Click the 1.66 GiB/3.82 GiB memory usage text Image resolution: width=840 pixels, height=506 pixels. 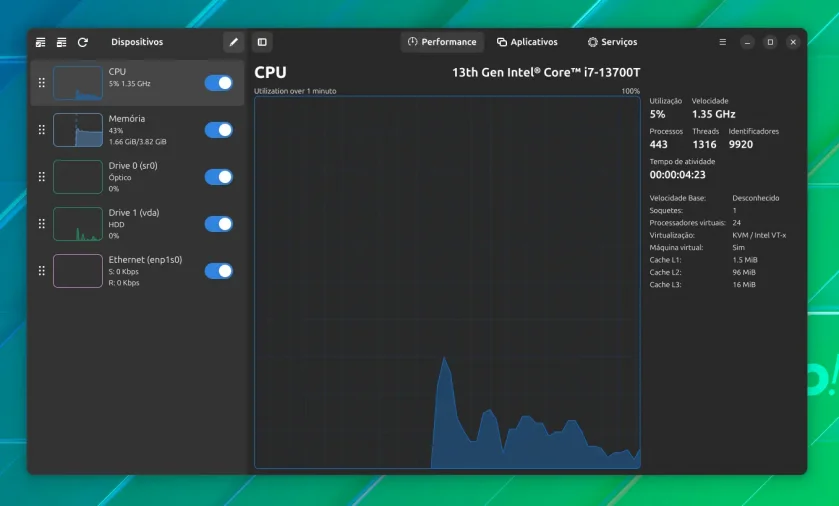click(x=138, y=142)
